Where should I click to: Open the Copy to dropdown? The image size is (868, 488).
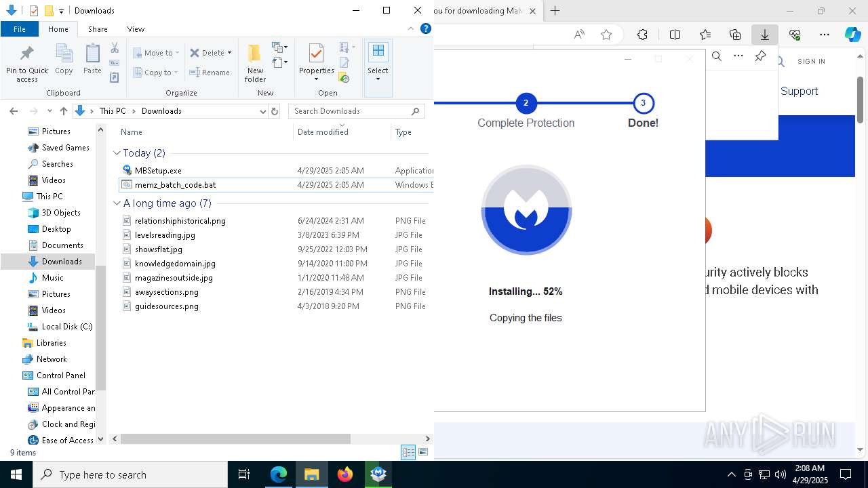tap(156, 73)
